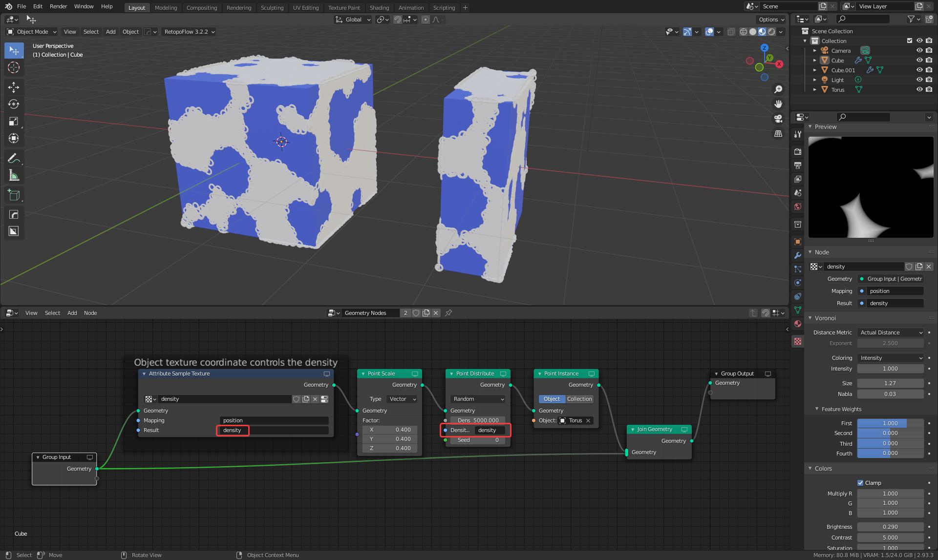Click the pan view hand icon

click(x=778, y=104)
